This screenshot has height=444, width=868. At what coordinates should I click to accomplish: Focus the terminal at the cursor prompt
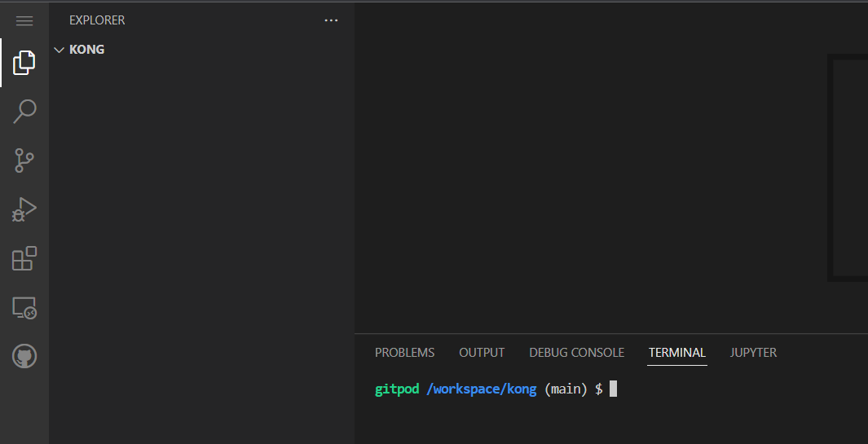click(613, 389)
